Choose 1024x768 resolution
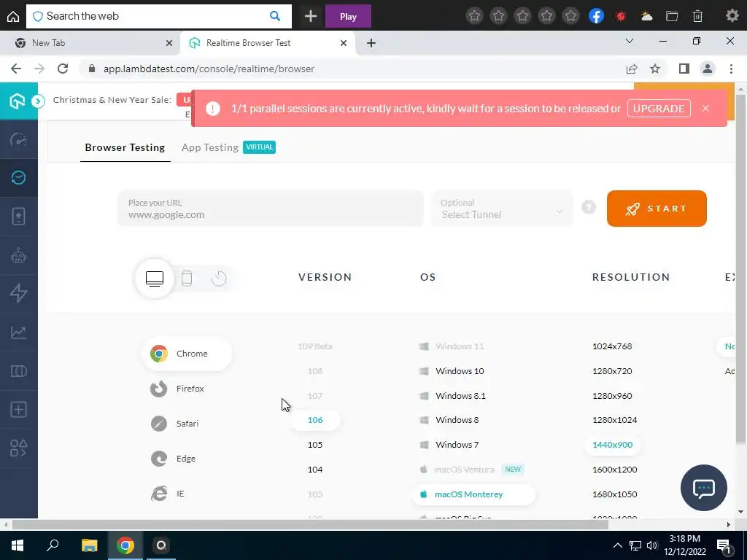 [x=612, y=346]
